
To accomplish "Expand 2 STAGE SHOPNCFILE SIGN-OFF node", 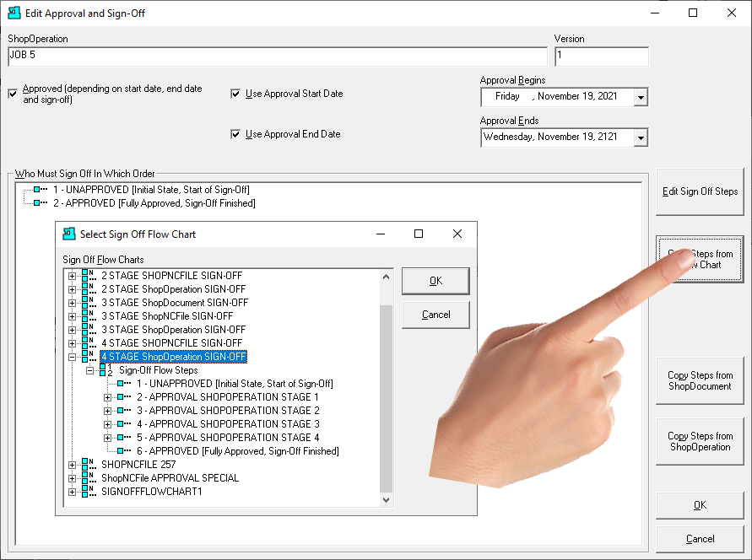I will coord(72,276).
